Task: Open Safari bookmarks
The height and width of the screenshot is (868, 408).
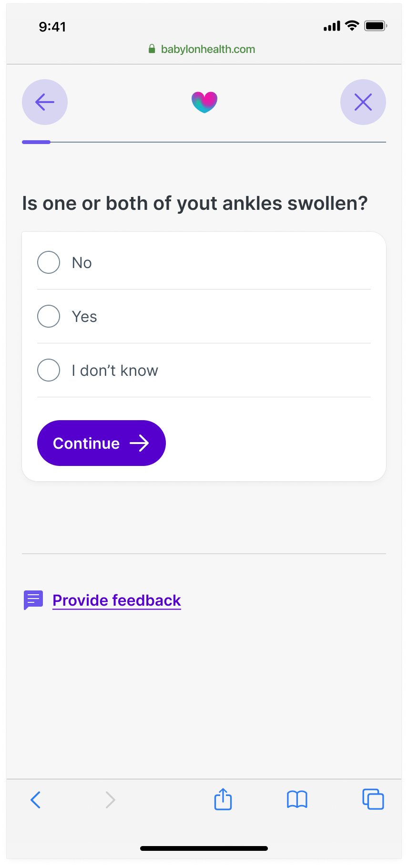Action: pos(297,800)
